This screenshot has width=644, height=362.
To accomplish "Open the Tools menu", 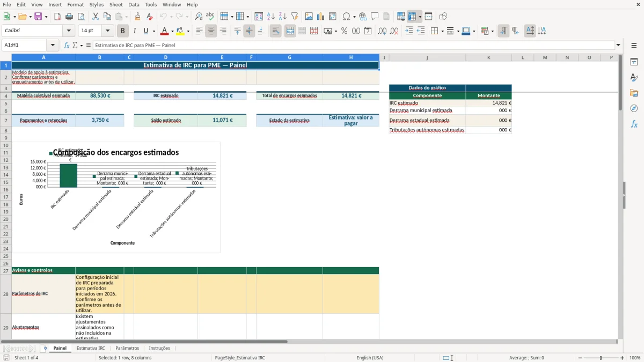I will pos(151,4).
